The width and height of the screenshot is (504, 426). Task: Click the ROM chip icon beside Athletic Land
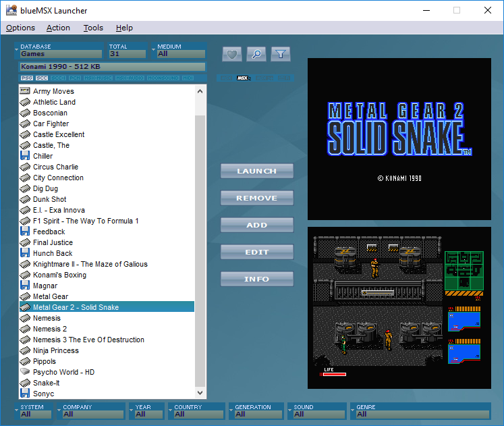pyautogui.click(x=25, y=102)
